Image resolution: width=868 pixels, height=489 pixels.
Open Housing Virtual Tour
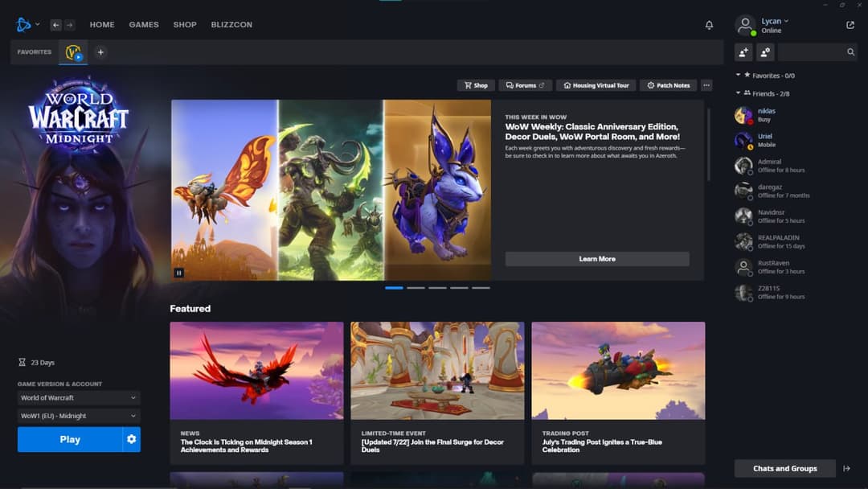coord(596,85)
